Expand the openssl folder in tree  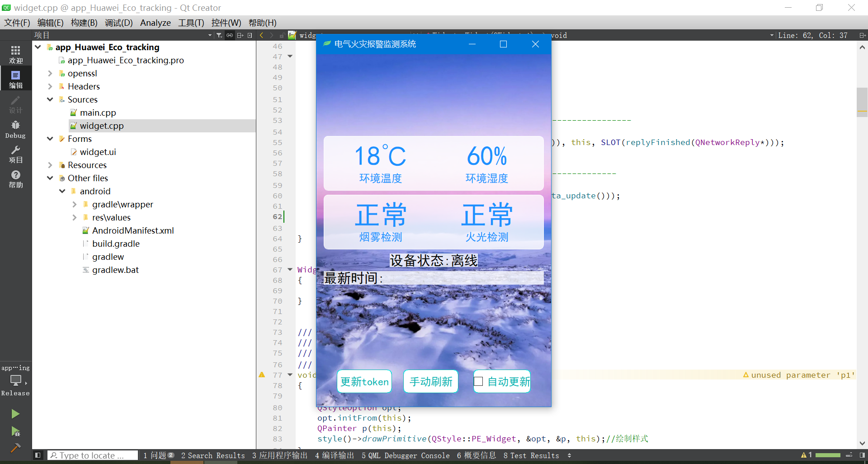pyautogui.click(x=50, y=73)
